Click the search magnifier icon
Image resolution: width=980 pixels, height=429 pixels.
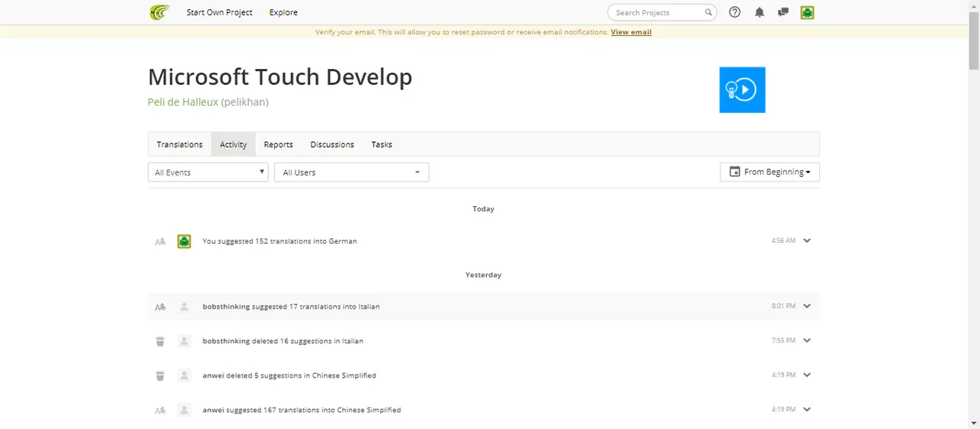pos(708,12)
